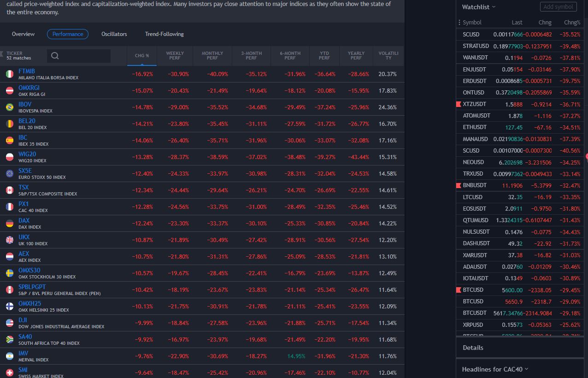Toggle flag filter arrow left of TICKER

tap(2, 54)
